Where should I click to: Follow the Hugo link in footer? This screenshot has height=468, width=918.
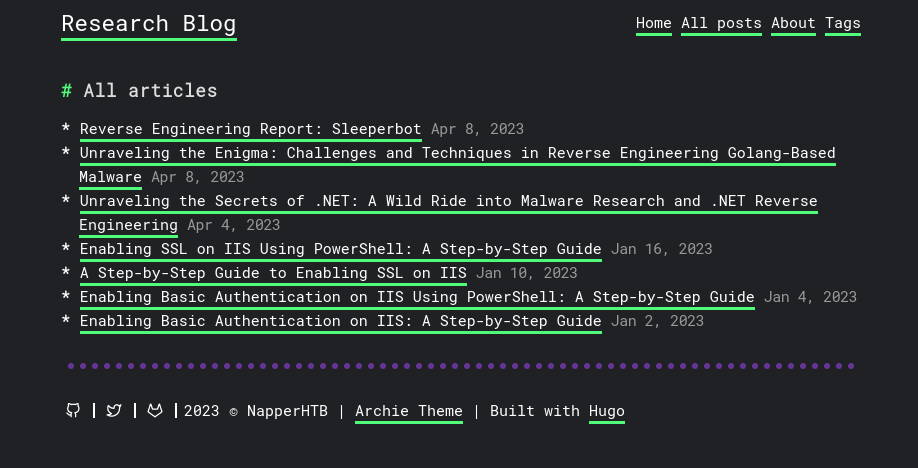tap(607, 411)
